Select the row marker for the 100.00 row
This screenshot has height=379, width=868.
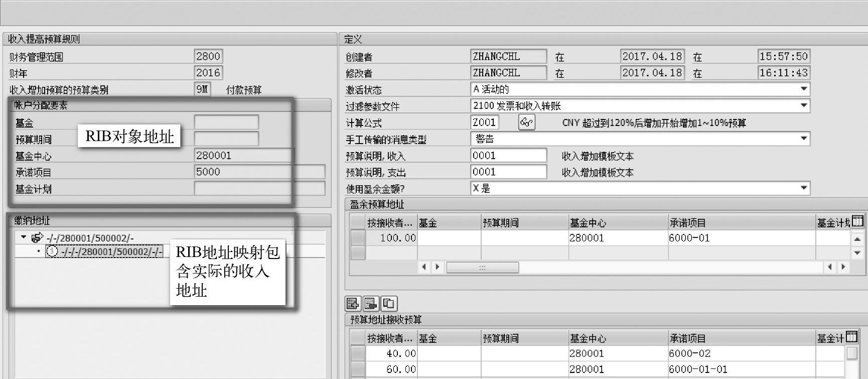pos(357,238)
